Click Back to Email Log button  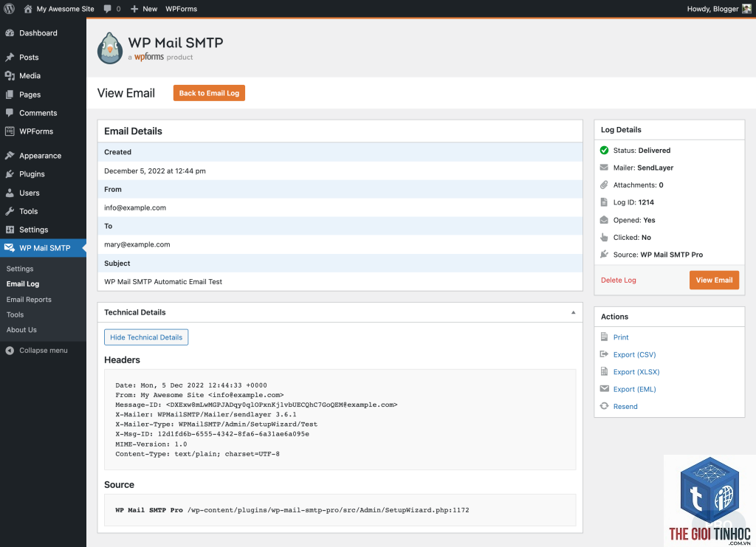[209, 93]
